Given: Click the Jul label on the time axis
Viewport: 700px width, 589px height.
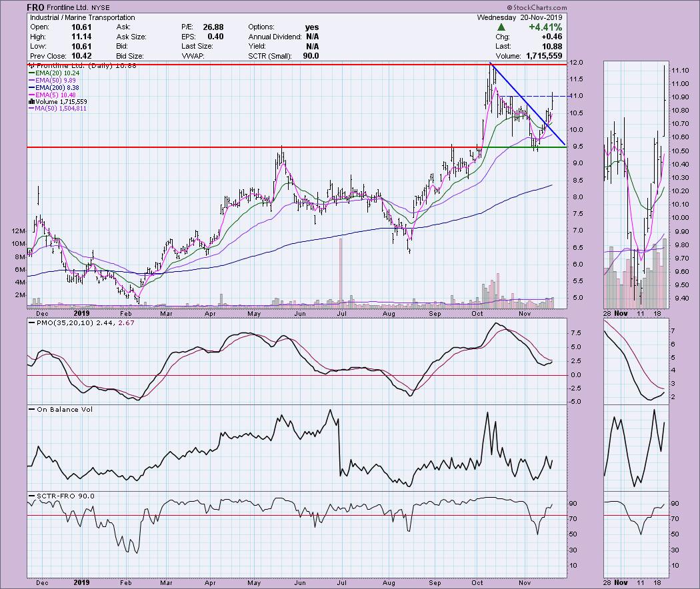Looking at the screenshot, I should click(x=343, y=312).
